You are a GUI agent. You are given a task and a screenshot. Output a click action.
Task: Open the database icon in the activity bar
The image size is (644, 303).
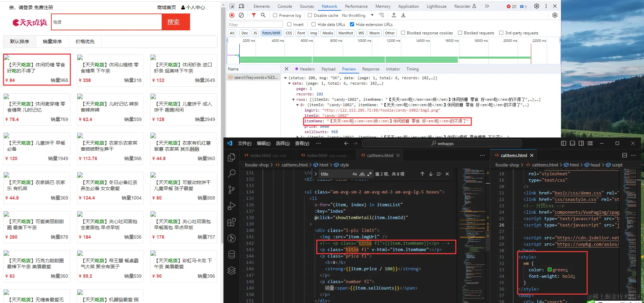click(x=232, y=254)
